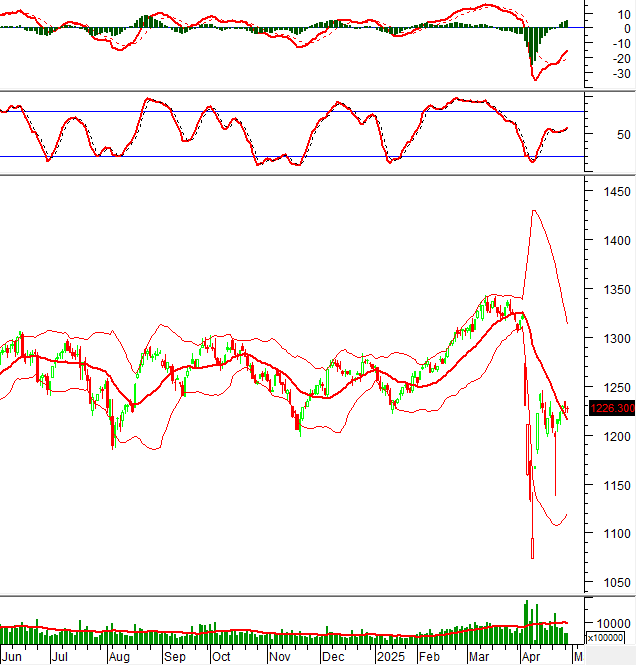Click the MACD axis label -30
This screenshot has width=636, height=665.
(x=622, y=74)
